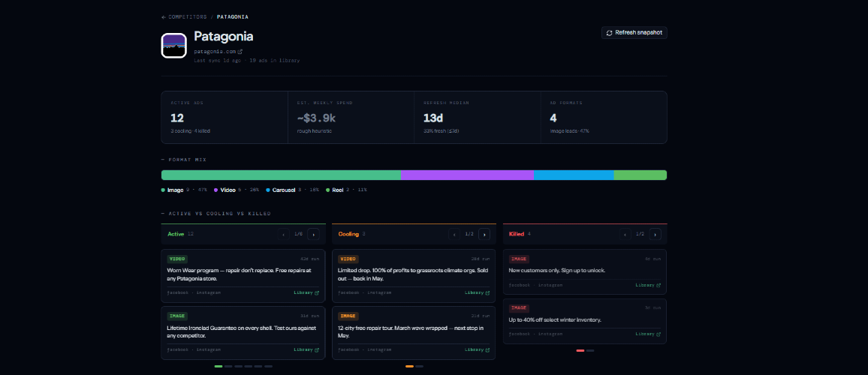The image size is (868, 375).
Task: Open Library link on Limited drop ad
Action: point(478,292)
